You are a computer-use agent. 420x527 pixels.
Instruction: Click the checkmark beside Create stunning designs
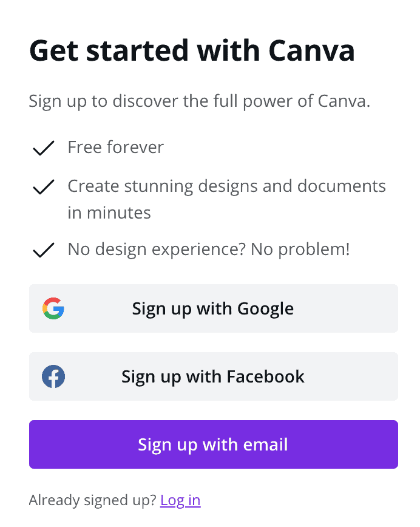pos(43,187)
